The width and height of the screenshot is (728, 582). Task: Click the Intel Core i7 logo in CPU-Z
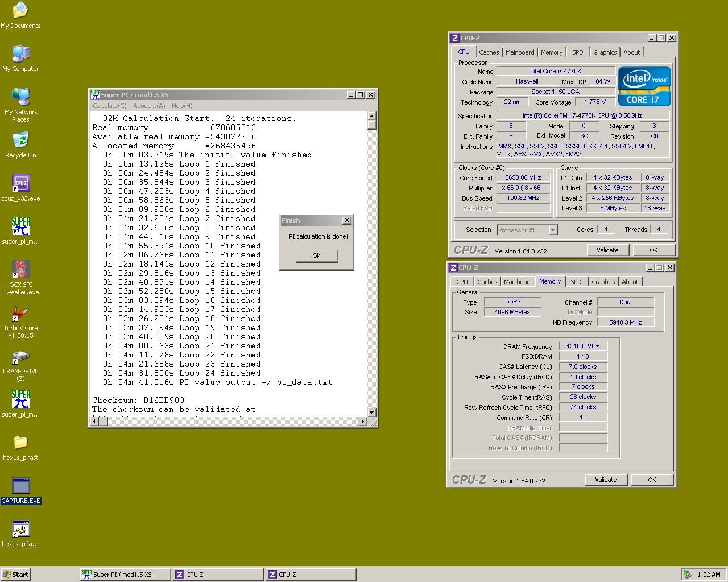coord(644,86)
